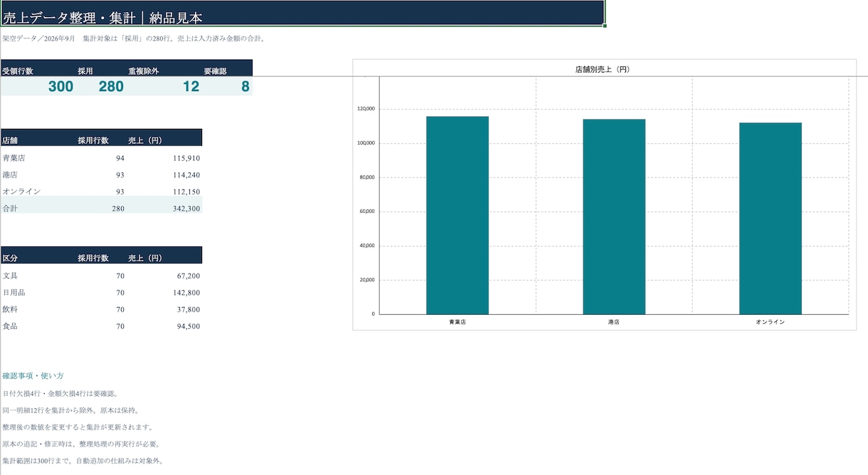Image resolution: width=868 pixels, height=475 pixels.
Task: Click the 港店 bar in the chart
Action: point(614,216)
